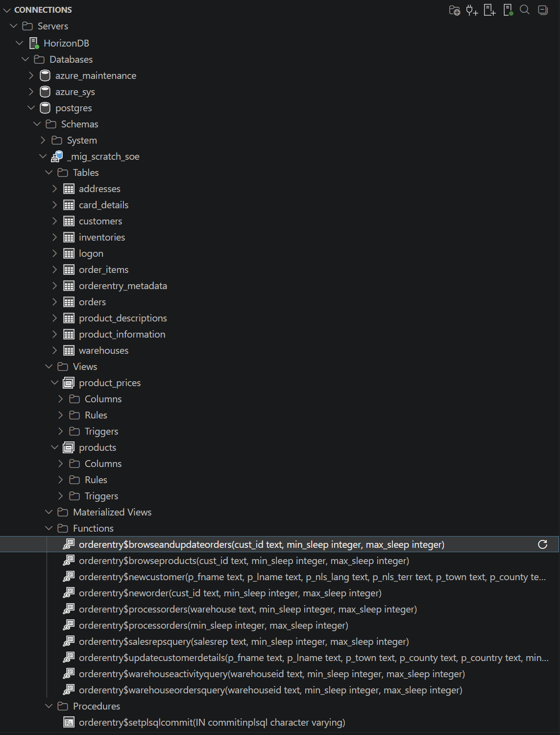
Task: Select the orderentry_metadata table
Action: (x=123, y=286)
